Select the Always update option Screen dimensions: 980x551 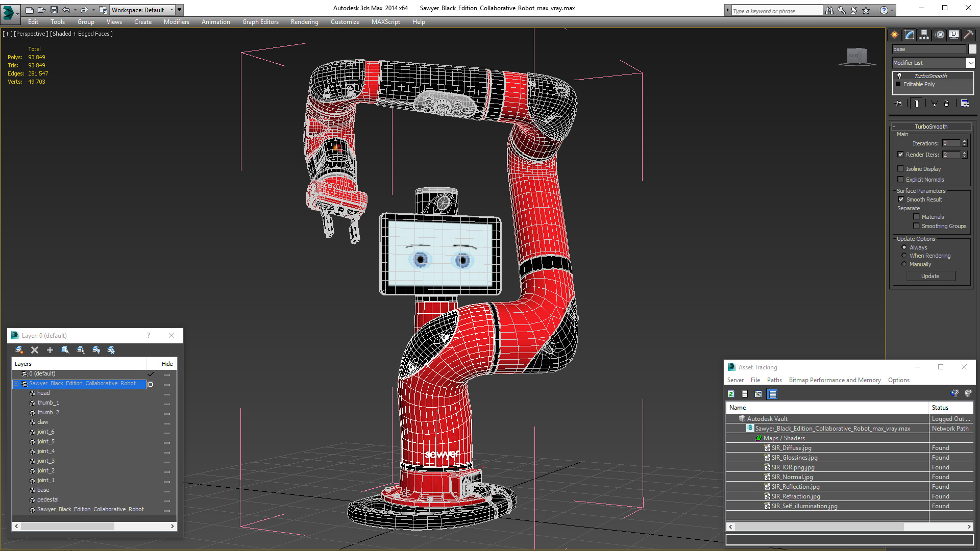904,247
